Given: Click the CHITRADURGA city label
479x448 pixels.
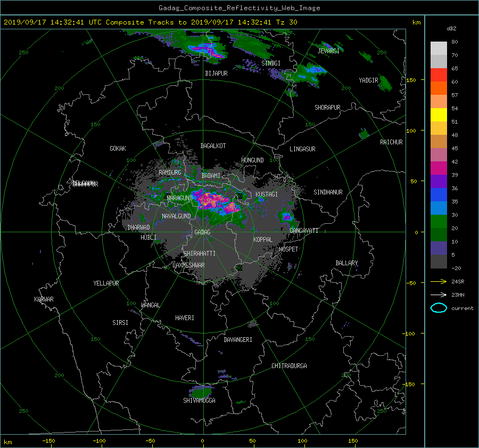Looking at the screenshot, I should click(x=289, y=366).
